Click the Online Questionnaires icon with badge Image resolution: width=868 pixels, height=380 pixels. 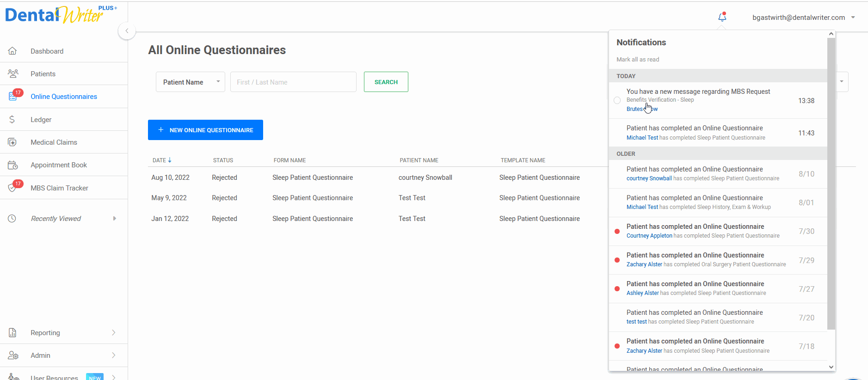click(13, 96)
